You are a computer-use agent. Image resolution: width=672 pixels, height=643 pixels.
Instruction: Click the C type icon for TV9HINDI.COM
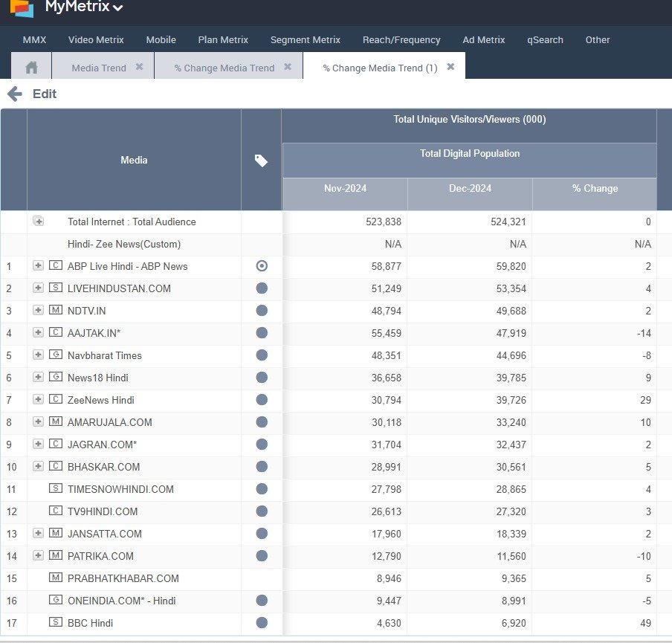56,511
